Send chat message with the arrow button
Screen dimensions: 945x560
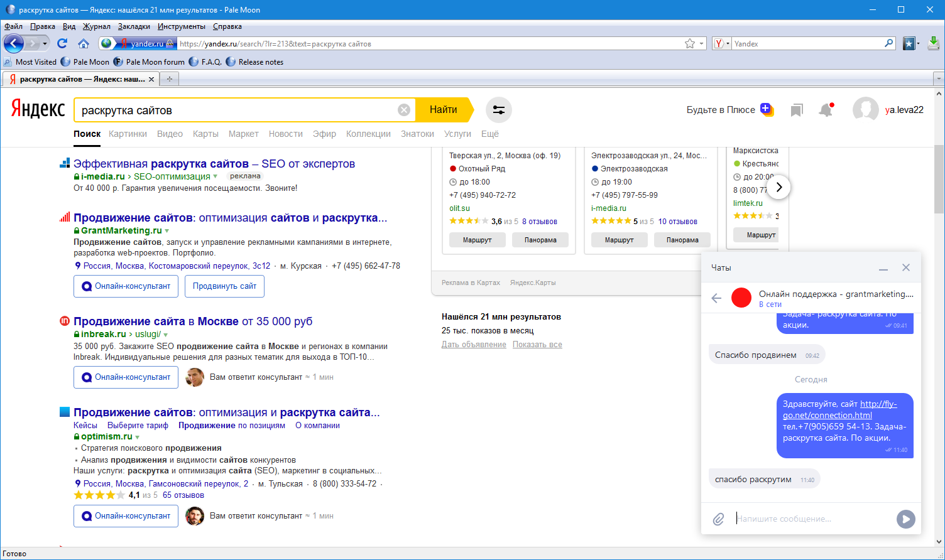point(905,519)
